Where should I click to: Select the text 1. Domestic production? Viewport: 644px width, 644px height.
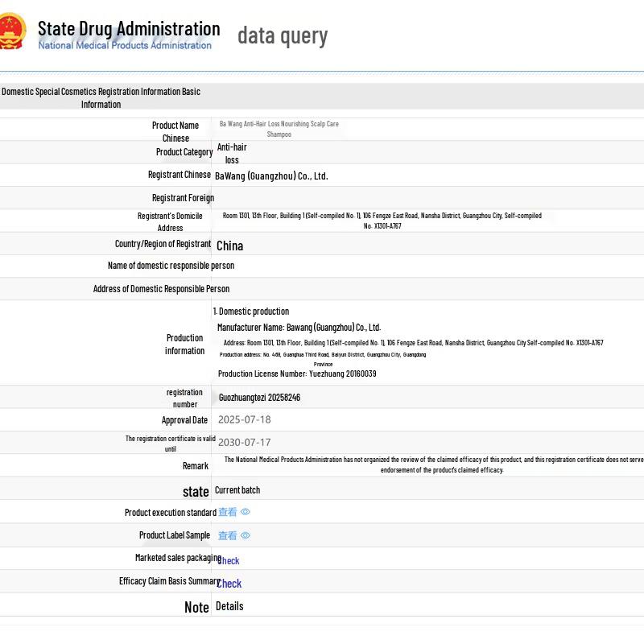251,312
